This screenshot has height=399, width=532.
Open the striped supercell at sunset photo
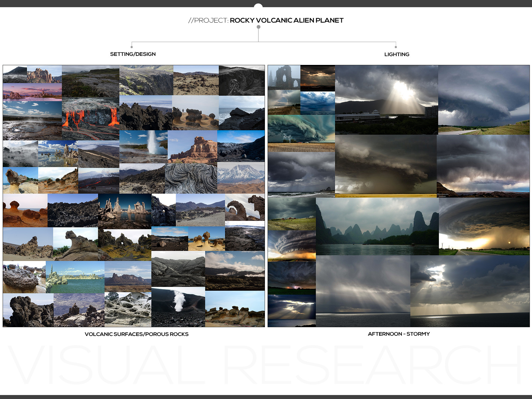point(292,246)
